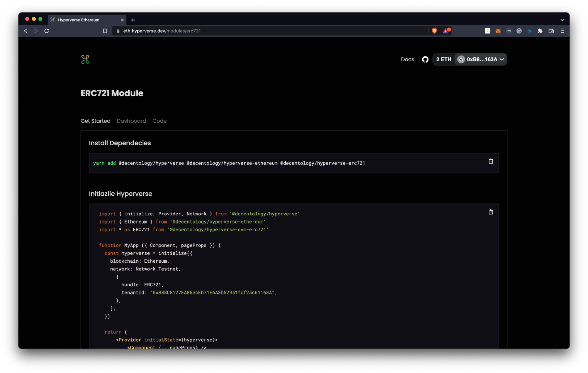Image resolution: width=588 pixels, height=373 pixels.
Task: Click '@decentology/hyperverse-erc721' in yarn command
Action: [x=323, y=163]
